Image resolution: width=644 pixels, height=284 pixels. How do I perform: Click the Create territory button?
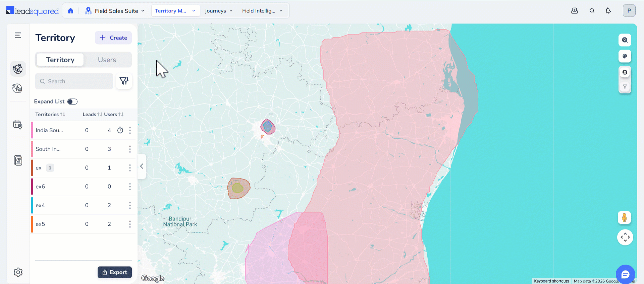pos(113,38)
